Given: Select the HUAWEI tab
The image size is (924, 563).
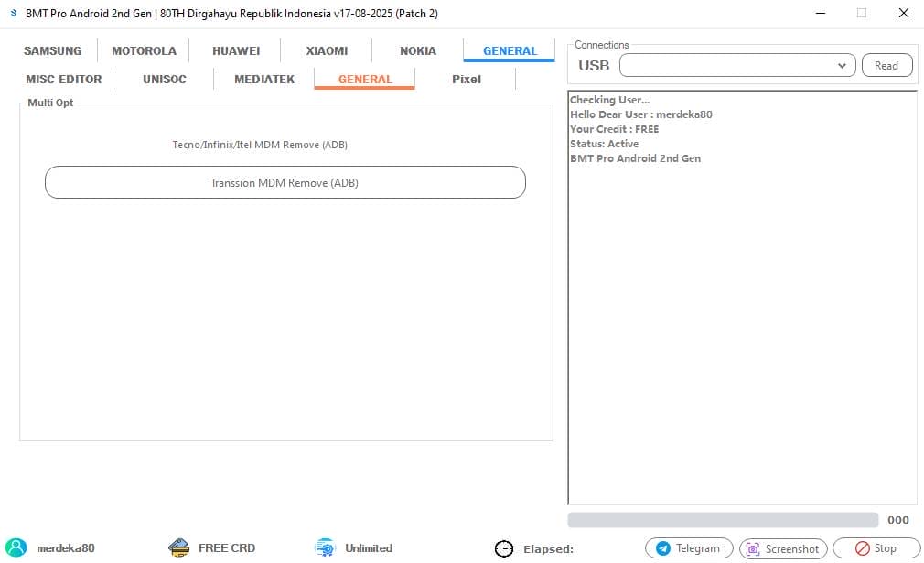Looking at the screenshot, I should pos(236,51).
